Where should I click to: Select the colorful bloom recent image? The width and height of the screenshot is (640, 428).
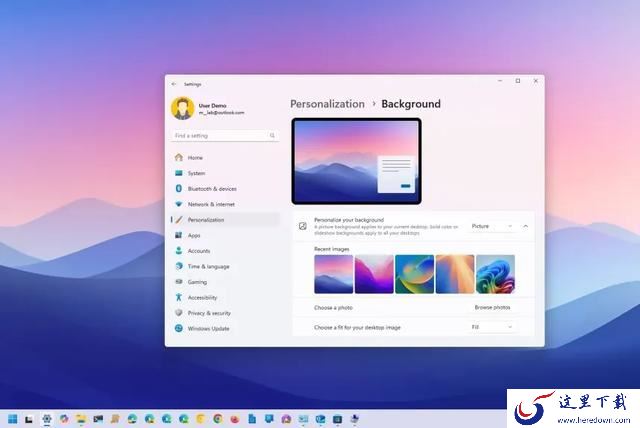click(x=495, y=274)
